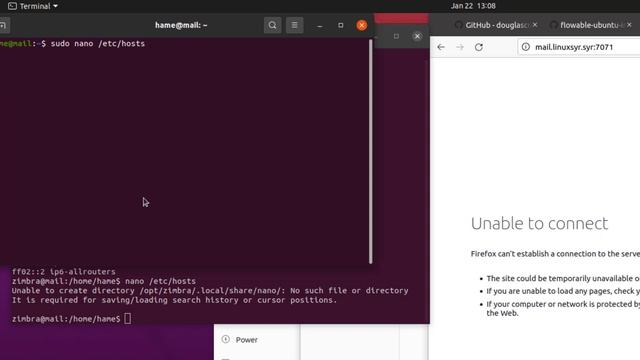The width and height of the screenshot is (640, 360).
Task: Click the site info icon in address bar
Action: 526,47
